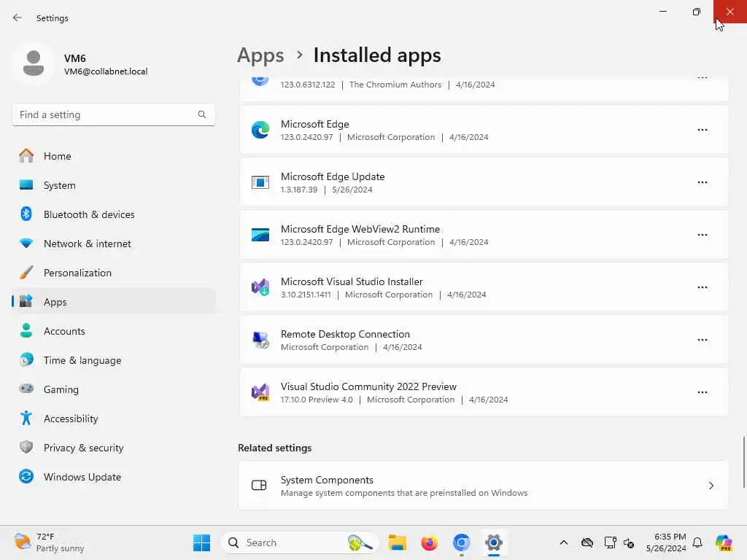The width and height of the screenshot is (747, 560).
Task: Click the Microsoft Edge Update app icon
Action: click(x=260, y=182)
